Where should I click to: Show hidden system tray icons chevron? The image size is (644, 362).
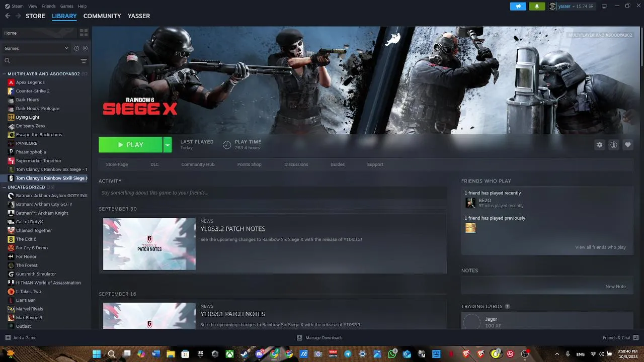[x=556, y=354]
